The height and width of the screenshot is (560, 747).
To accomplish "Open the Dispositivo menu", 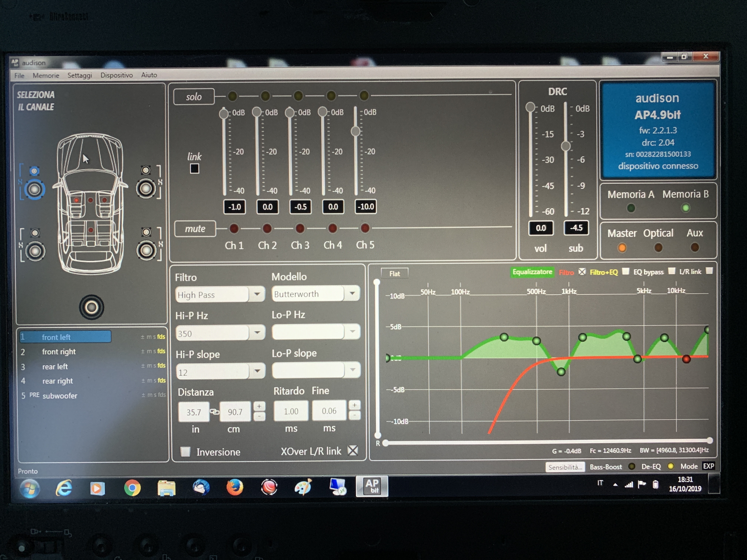I will (117, 75).
